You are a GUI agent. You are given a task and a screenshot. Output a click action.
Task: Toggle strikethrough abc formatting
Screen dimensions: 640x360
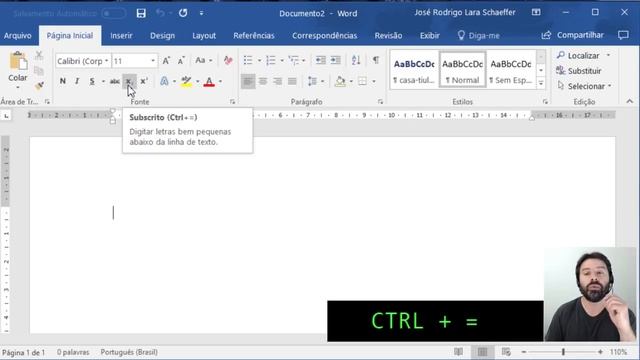coord(115,82)
